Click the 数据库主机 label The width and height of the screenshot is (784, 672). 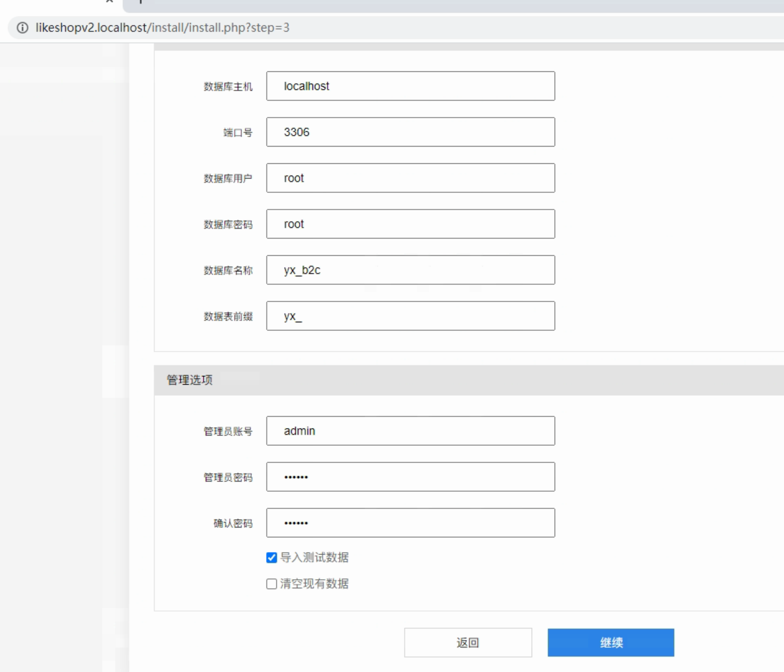pyautogui.click(x=228, y=87)
